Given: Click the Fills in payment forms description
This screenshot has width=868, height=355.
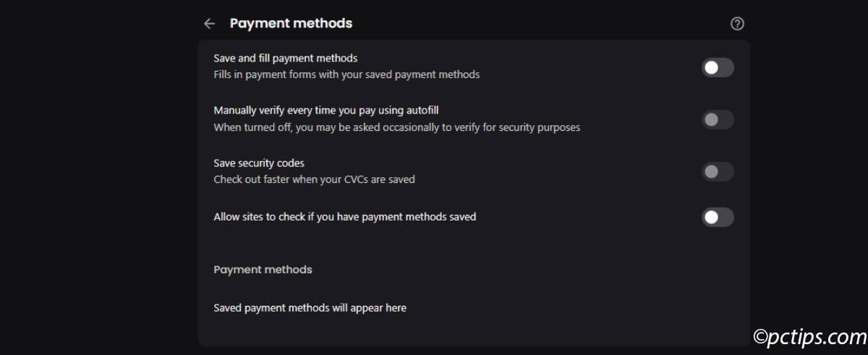Looking at the screenshot, I should (x=346, y=74).
